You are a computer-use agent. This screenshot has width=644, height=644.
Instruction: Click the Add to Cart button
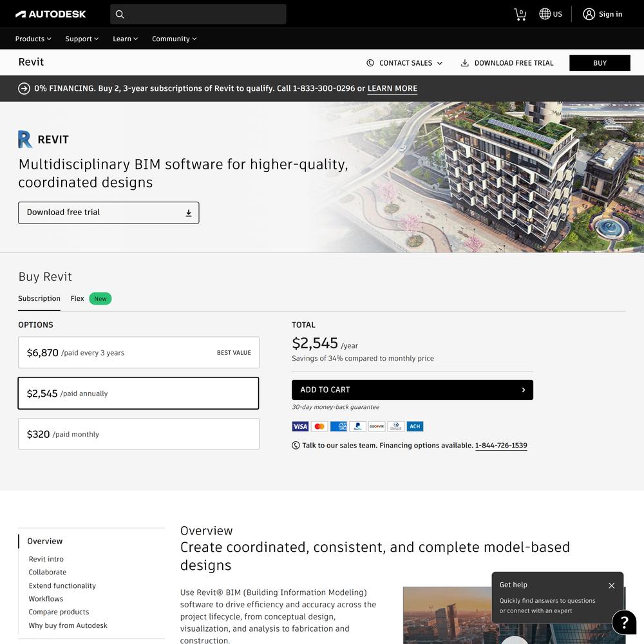click(x=412, y=390)
